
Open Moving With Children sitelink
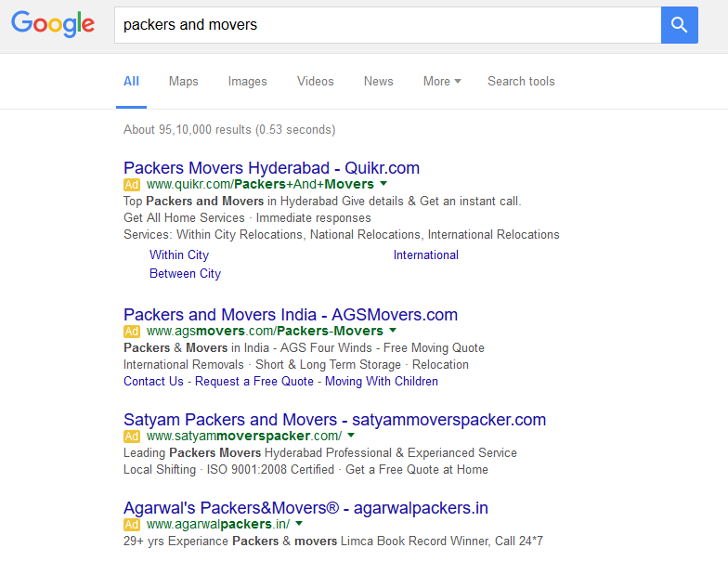coord(382,381)
